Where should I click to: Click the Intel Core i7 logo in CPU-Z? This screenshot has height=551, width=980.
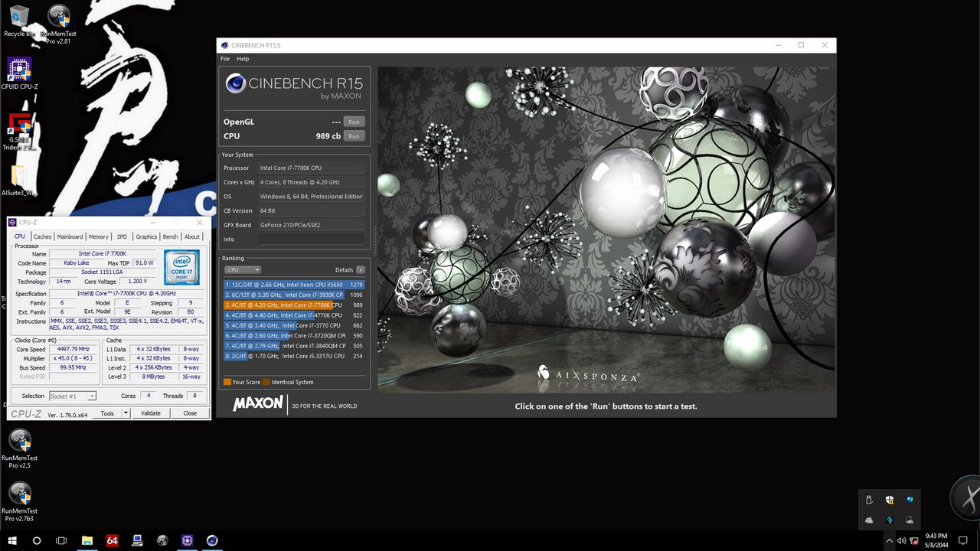pyautogui.click(x=181, y=267)
